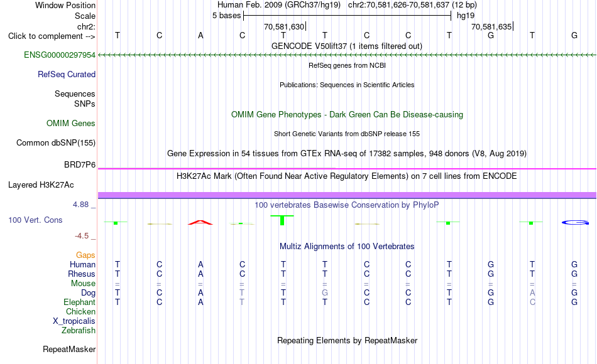Click the blue G conservation logo
Image resolution: width=597 pixels, height=364 pixels.
coord(575,223)
